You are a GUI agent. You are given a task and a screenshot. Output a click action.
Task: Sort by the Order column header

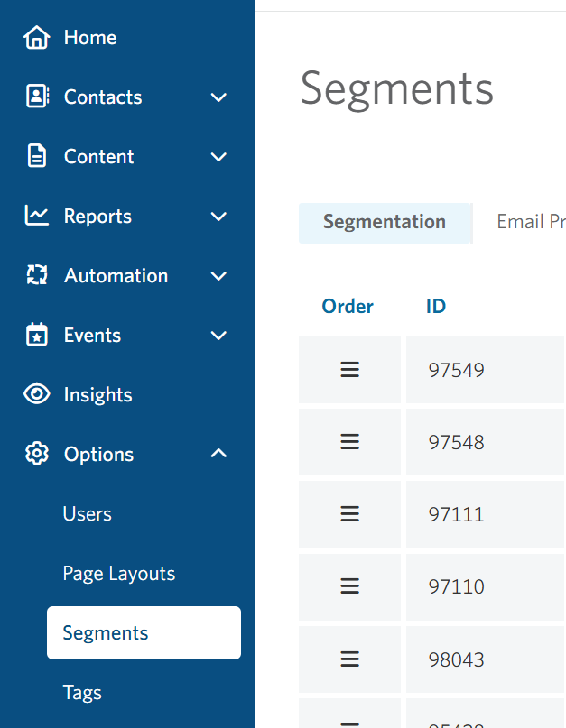348,307
